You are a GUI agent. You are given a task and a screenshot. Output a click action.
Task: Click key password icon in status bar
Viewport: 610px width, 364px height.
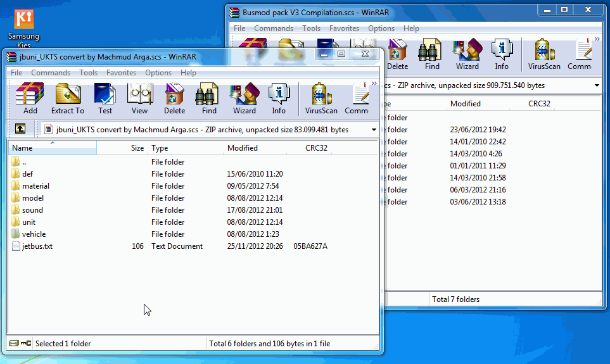[26, 343]
